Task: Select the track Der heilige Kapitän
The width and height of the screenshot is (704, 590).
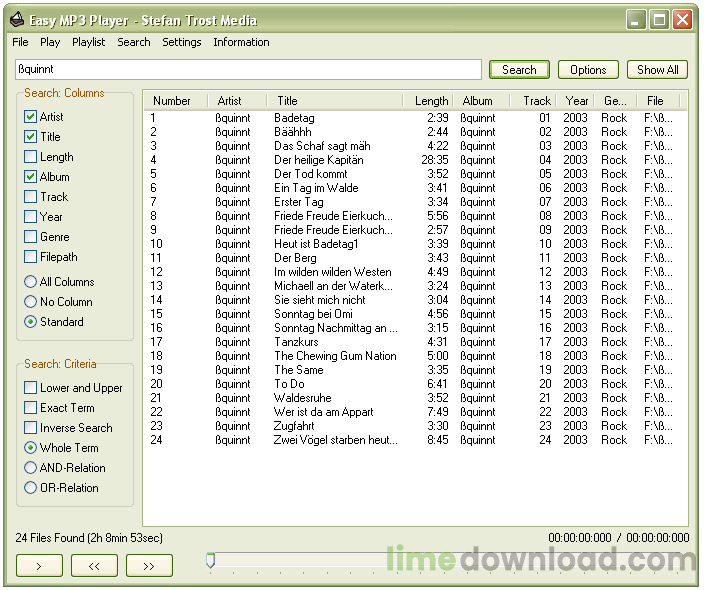Action: (318, 160)
